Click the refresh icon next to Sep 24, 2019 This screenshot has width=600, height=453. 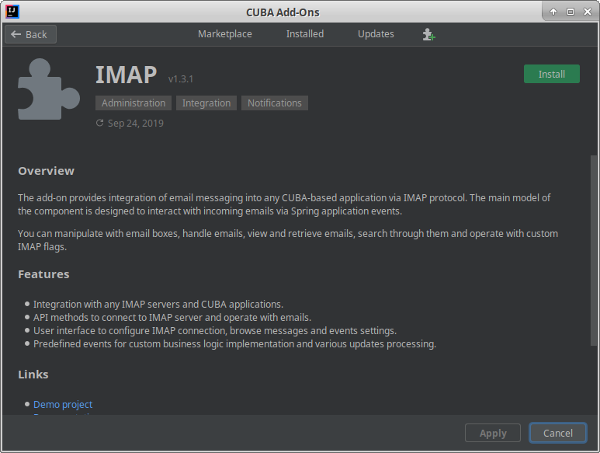[99, 123]
